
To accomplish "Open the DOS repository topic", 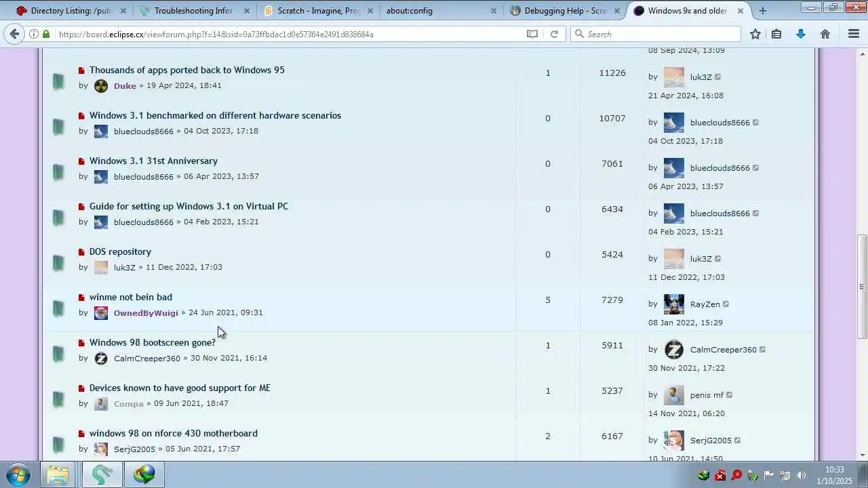I will 120,251.
